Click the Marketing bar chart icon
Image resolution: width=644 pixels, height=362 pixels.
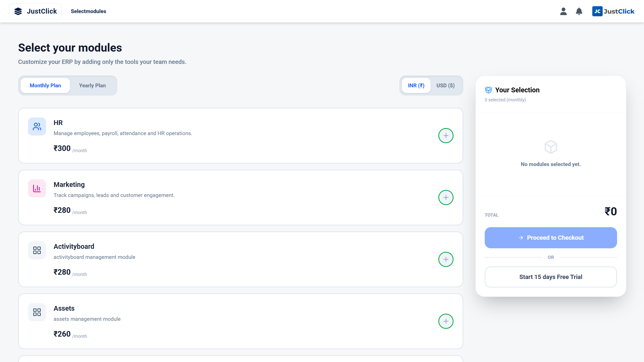click(x=37, y=188)
